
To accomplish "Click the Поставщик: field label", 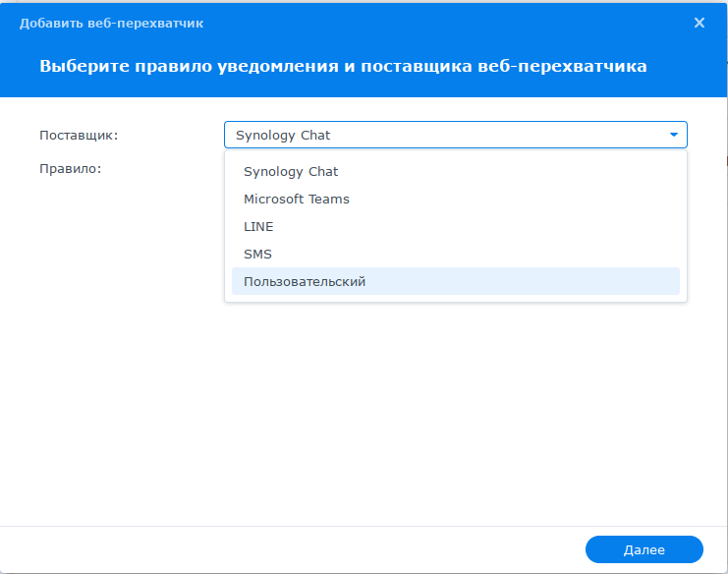I will (79, 135).
